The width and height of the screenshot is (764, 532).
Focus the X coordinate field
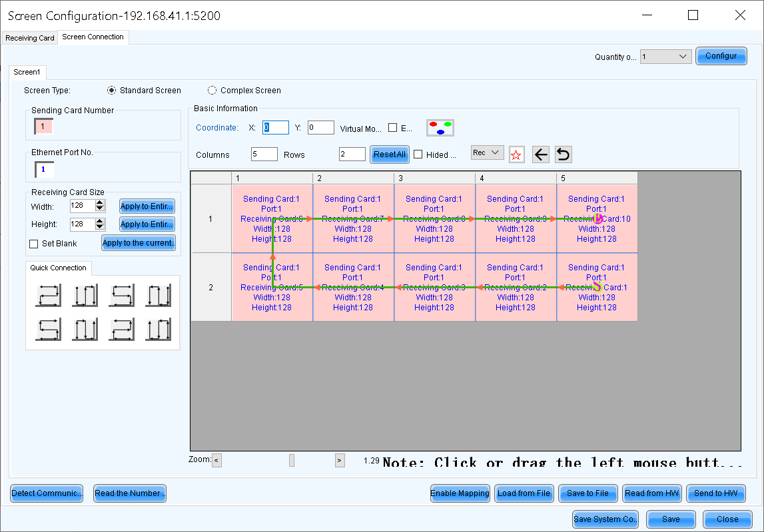(276, 128)
